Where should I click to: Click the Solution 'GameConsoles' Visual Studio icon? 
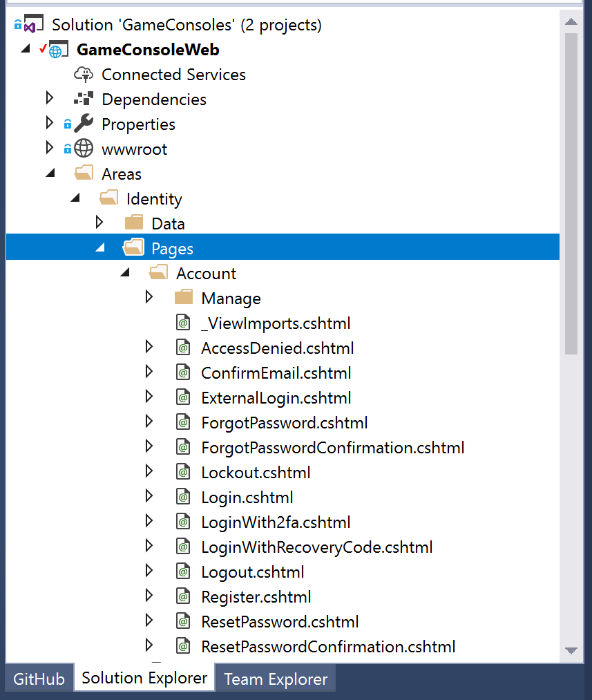(33, 23)
